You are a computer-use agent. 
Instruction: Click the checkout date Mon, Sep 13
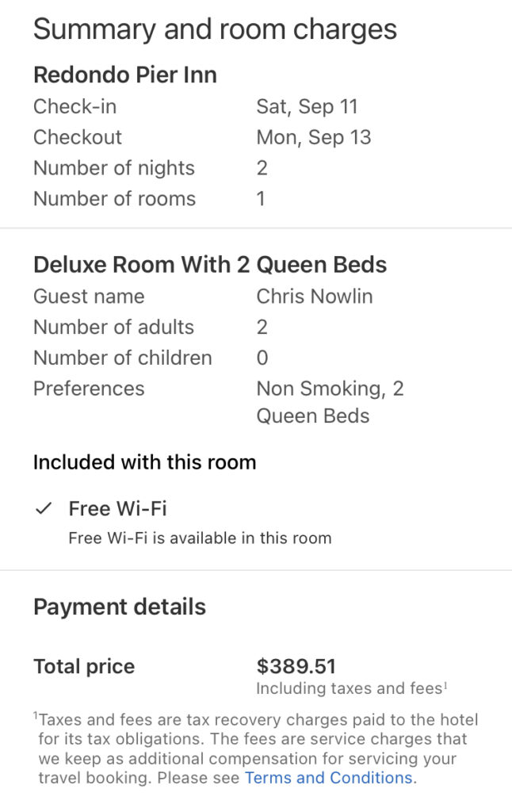click(x=313, y=137)
